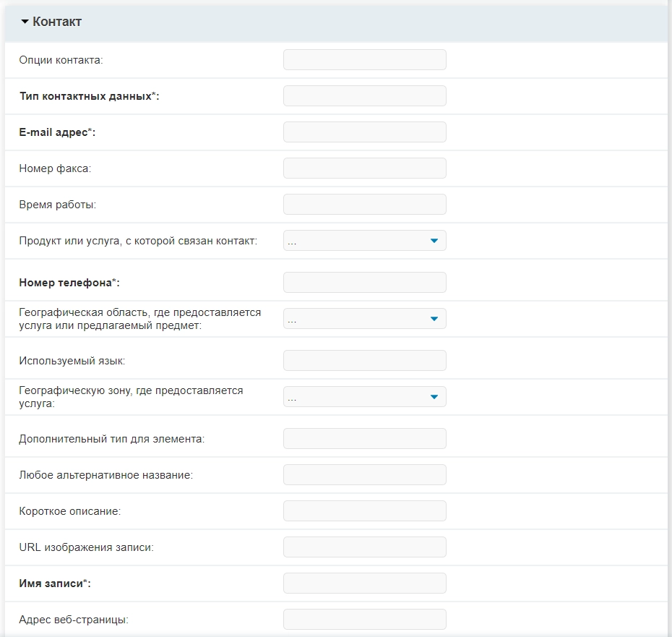Click the URL изображения записи field
The width and height of the screenshot is (672, 637).
pyautogui.click(x=365, y=547)
